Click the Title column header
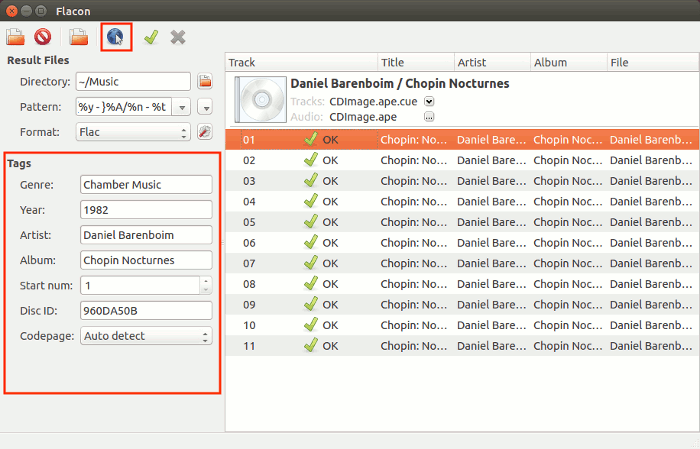Image resolution: width=700 pixels, height=449 pixels. click(x=414, y=63)
